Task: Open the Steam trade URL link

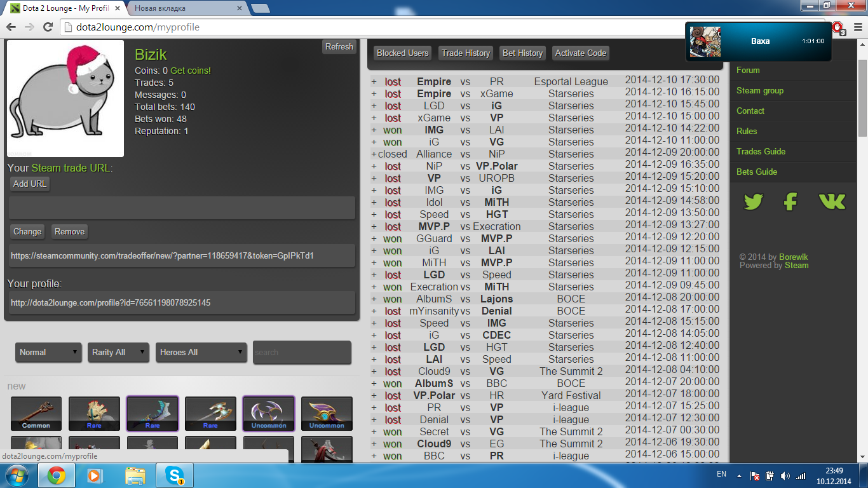Action: (x=71, y=168)
